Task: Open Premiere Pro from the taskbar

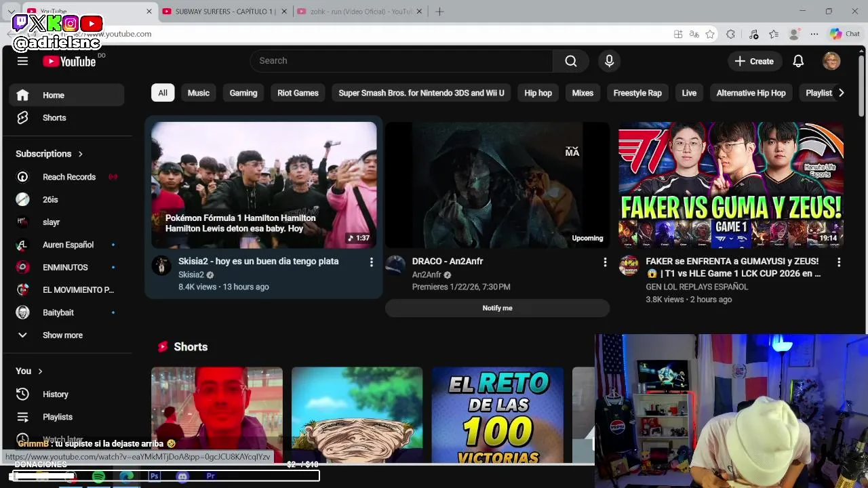Action: point(210,476)
